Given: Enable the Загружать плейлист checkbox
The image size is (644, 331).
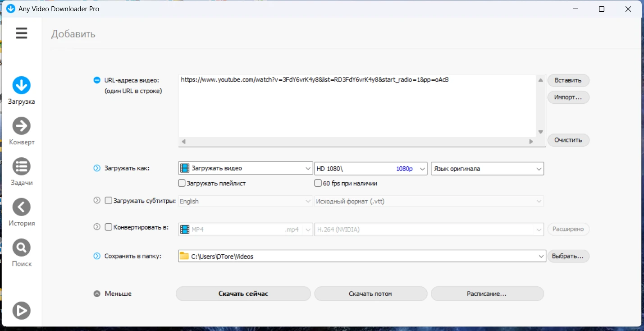Looking at the screenshot, I should (x=182, y=183).
